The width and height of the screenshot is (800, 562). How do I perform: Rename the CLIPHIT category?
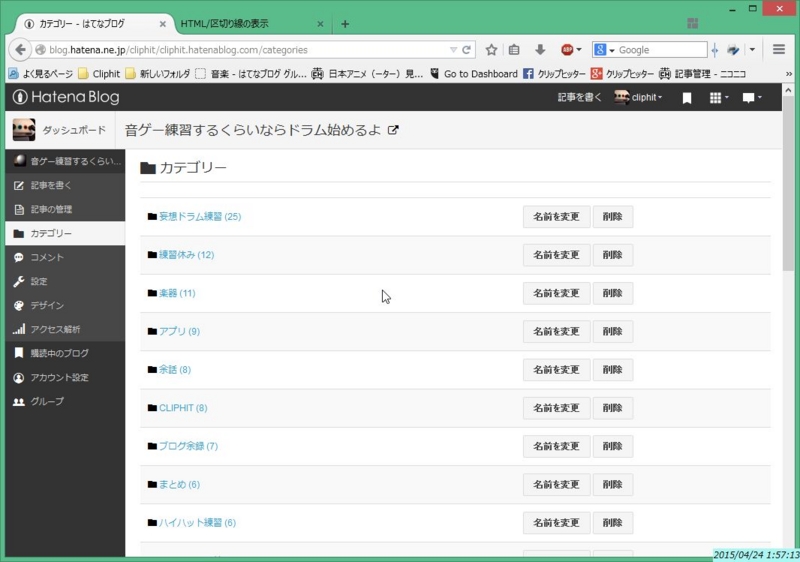pos(556,407)
